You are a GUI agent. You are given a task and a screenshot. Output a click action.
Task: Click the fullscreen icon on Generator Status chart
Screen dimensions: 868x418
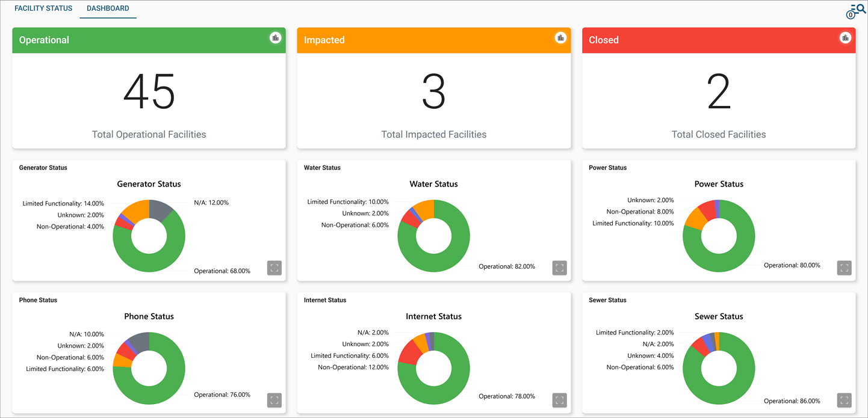coord(274,268)
